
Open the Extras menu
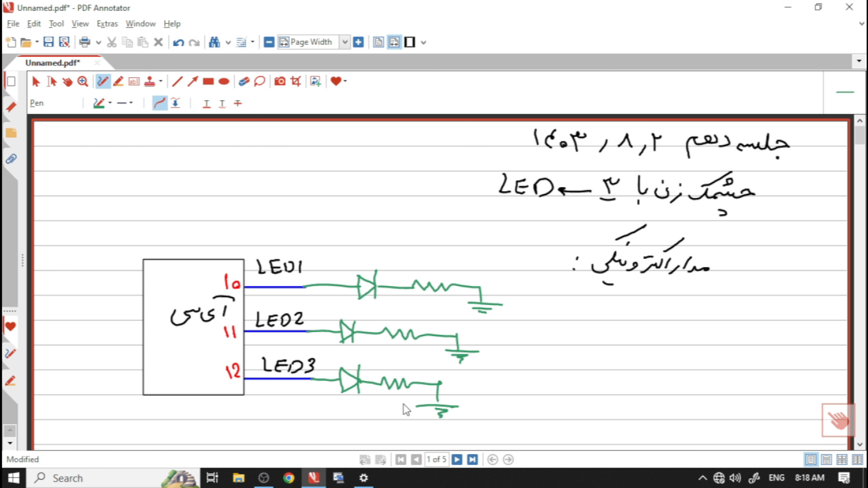click(x=107, y=24)
